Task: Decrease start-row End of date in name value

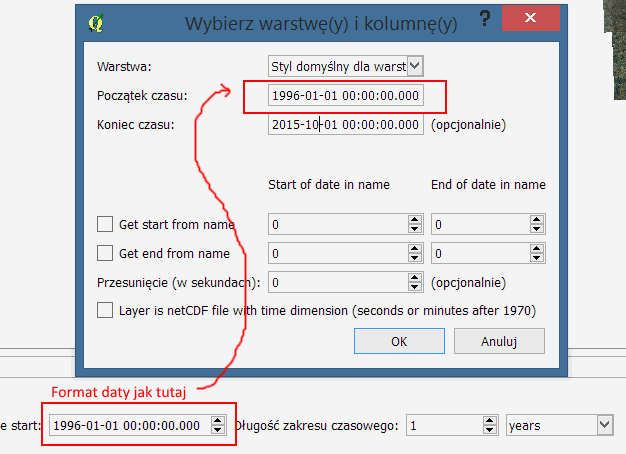Action: (537, 229)
